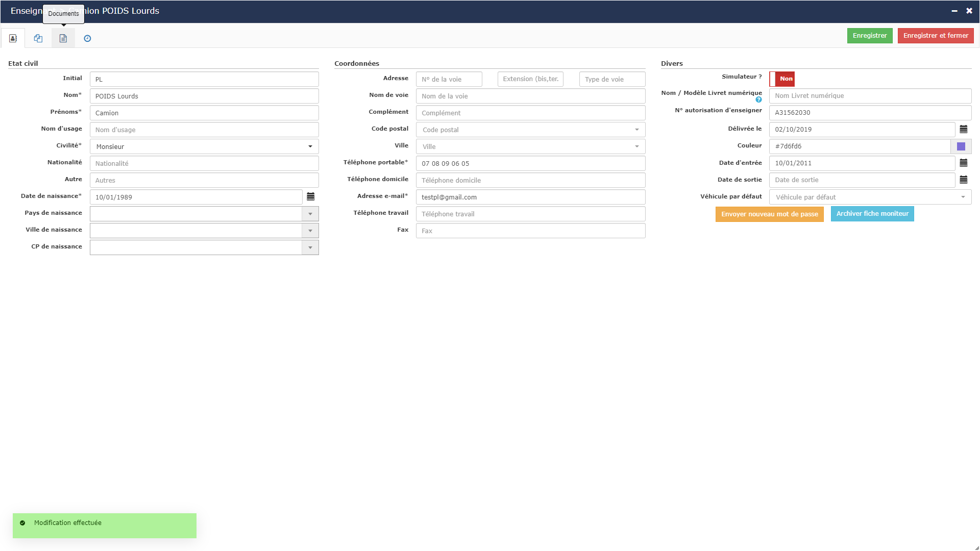Click Enregistrer et fermer button
This screenshot has width=980, height=551.
(x=936, y=36)
